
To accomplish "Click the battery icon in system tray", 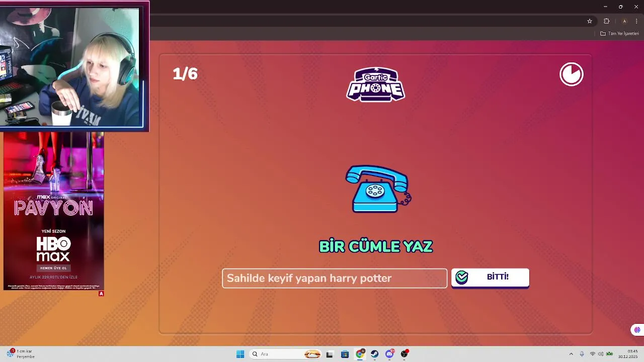I will pyautogui.click(x=610, y=354).
